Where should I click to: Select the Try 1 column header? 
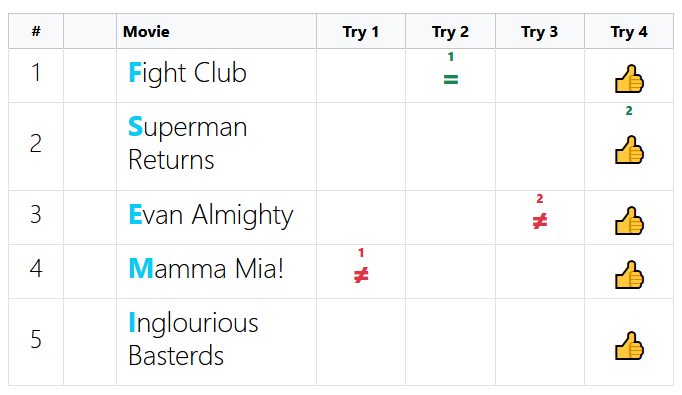click(361, 32)
